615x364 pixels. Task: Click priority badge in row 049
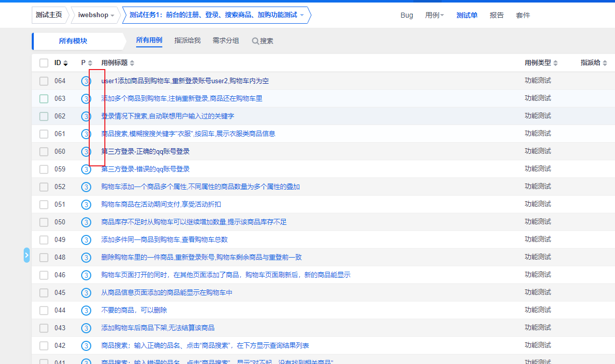coord(86,240)
